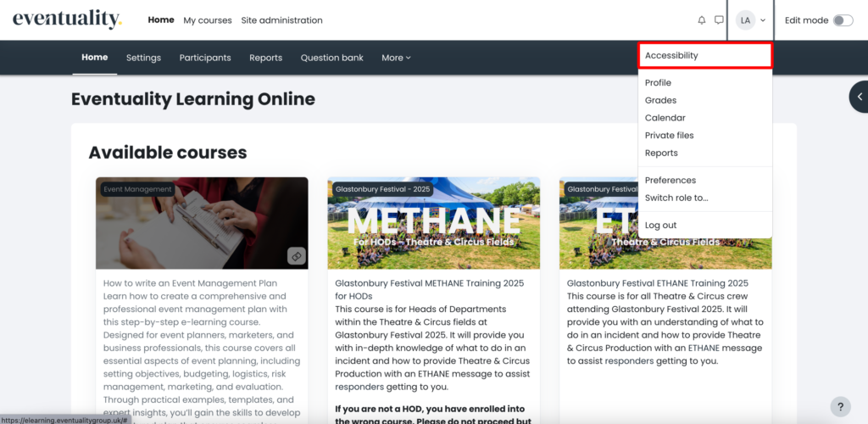Image resolution: width=868 pixels, height=424 pixels.
Task: Go to Site administration
Action: [281, 20]
